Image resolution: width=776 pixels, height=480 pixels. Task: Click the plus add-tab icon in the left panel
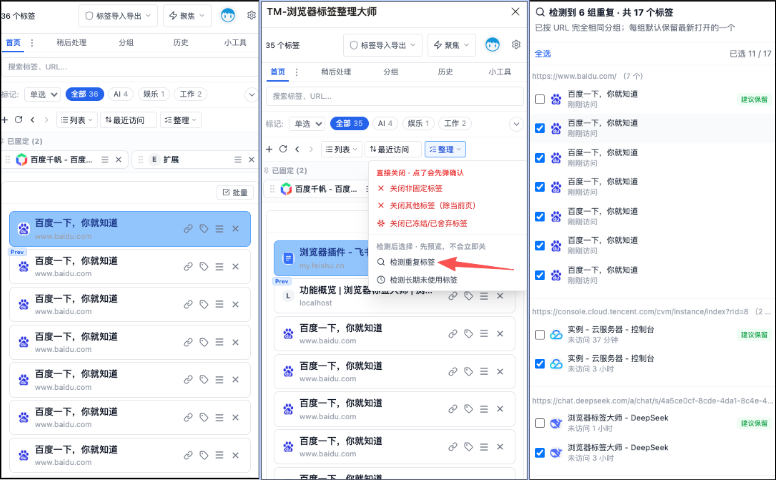click(x=5, y=120)
